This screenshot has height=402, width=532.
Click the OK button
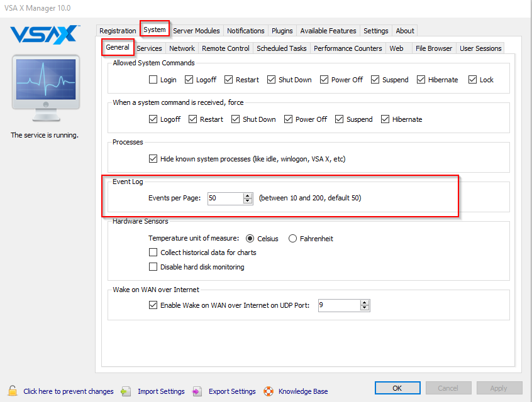pyautogui.click(x=397, y=388)
